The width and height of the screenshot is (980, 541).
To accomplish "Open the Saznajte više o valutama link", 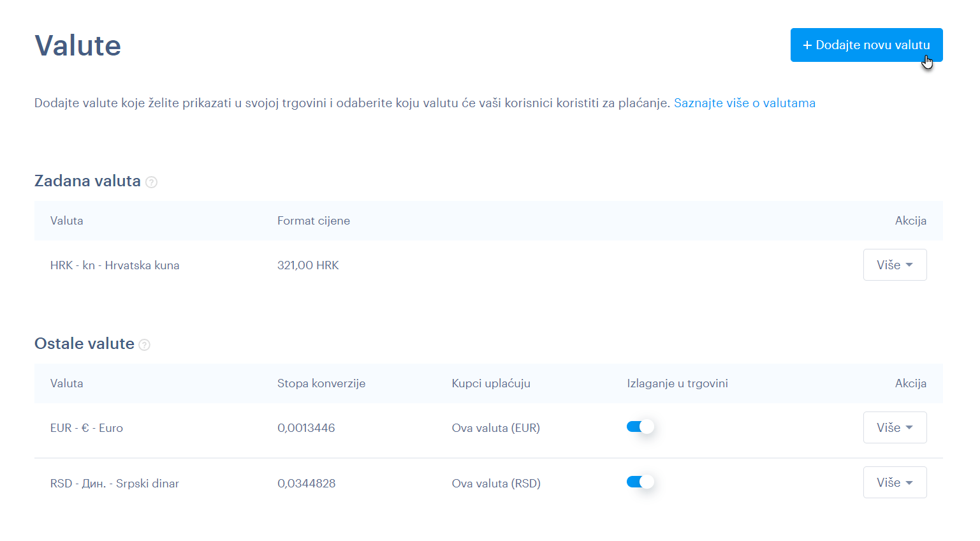I will coord(745,103).
